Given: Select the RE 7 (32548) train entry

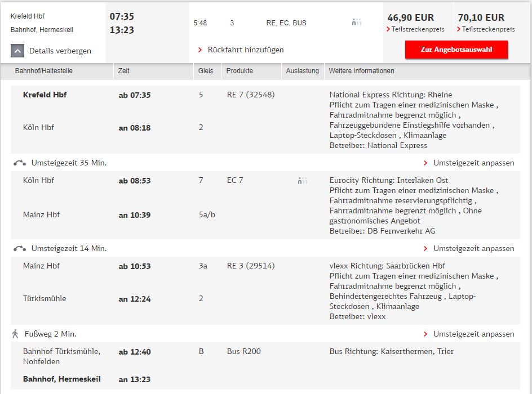Looking at the screenshot, I should click(x=251, y=95).
